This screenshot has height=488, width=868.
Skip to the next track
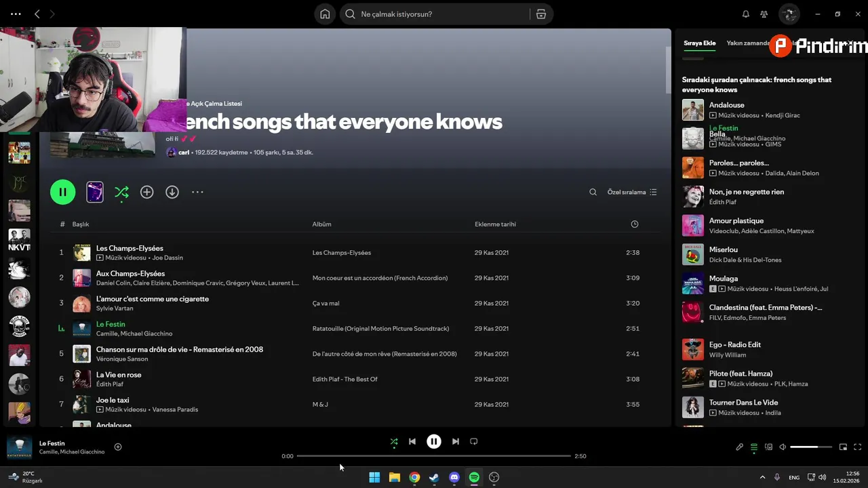pyautogui.click(x=456, y=442)
